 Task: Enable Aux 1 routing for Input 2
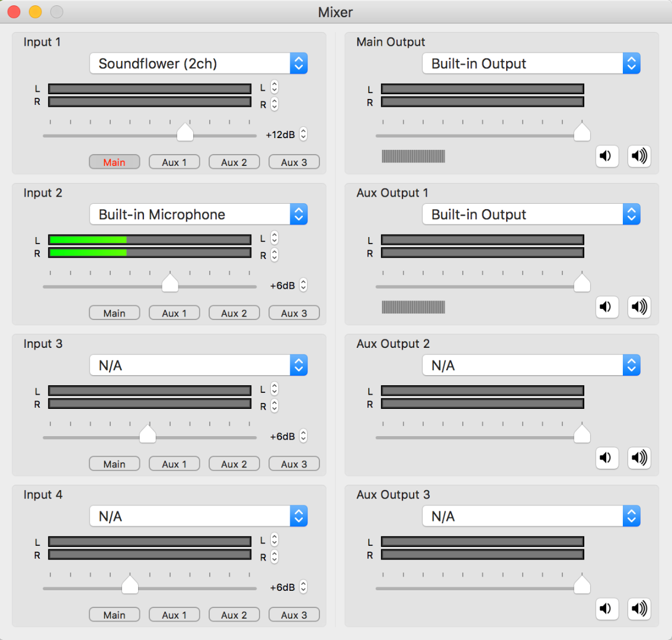click(174, 313)
